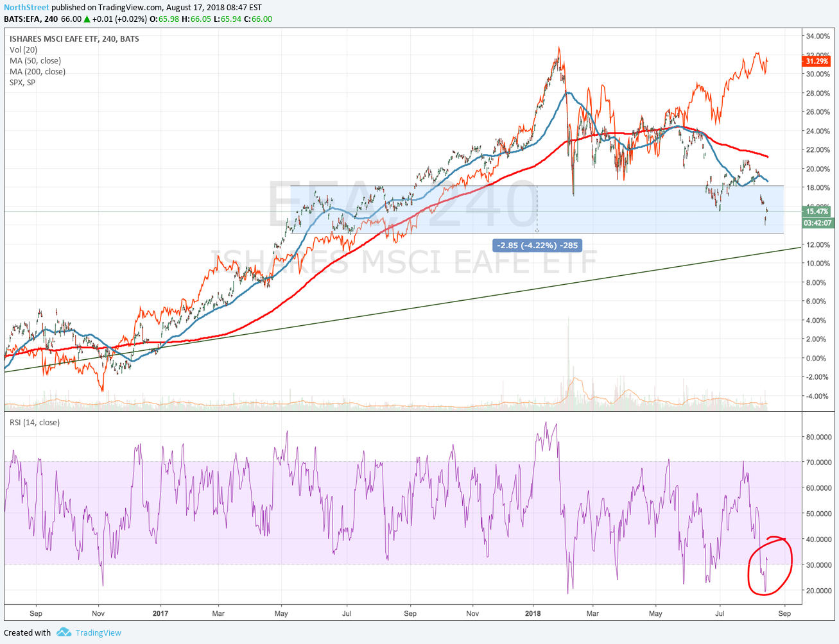The width and height of the screenshot is (839, 644).
Task: Click the 2018 time axis label
Action: coord(533,613)
